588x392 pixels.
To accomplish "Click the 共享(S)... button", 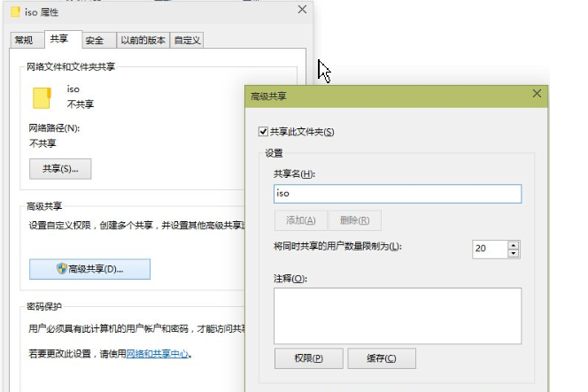I will [60, 168].
